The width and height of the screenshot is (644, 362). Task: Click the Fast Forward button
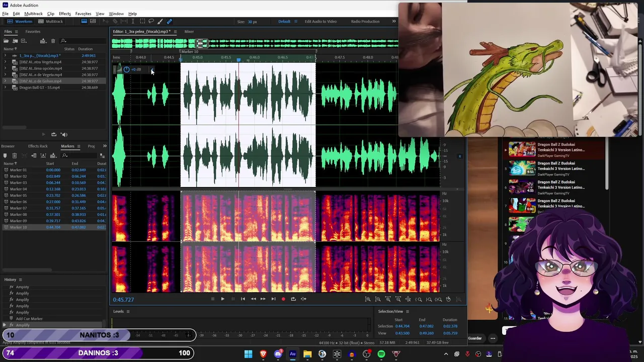[263, 299]
